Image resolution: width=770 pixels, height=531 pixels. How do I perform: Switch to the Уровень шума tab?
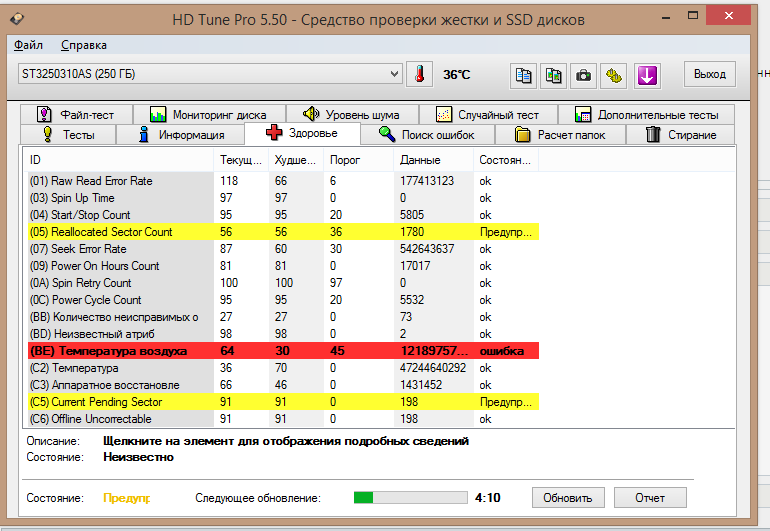point(352,114)
